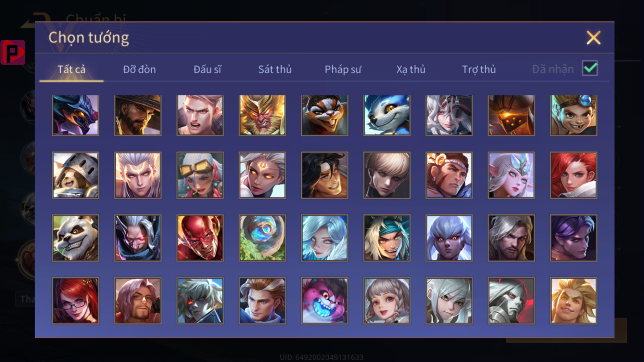Select the Trợ thủ tab

[479, 70]
